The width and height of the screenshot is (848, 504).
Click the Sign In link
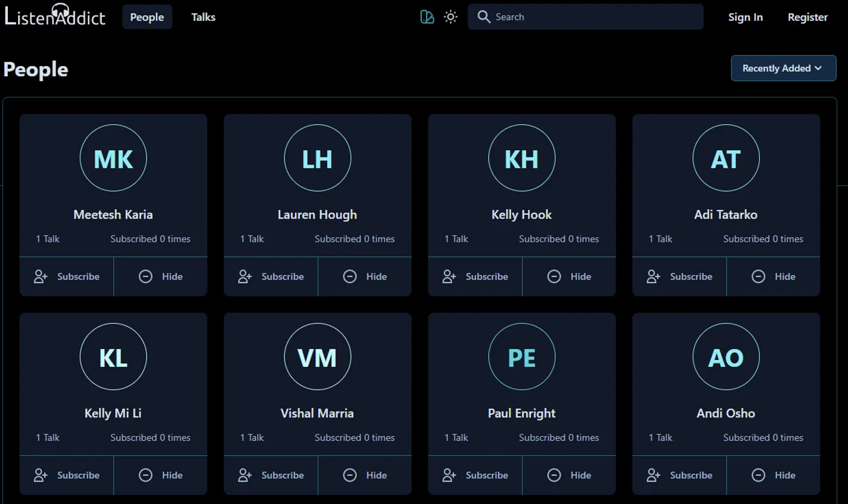pyautogui.click(x=745, y=17)
